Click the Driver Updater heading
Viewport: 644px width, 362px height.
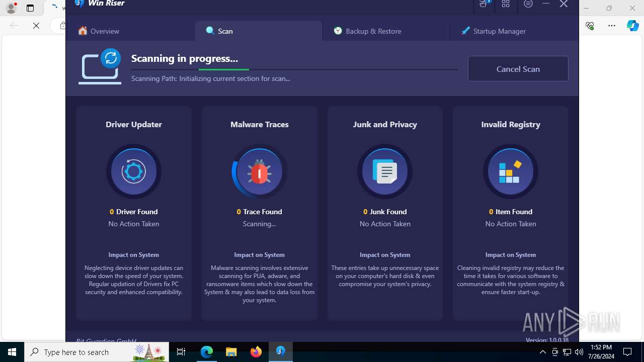click(x=134, y=124)
